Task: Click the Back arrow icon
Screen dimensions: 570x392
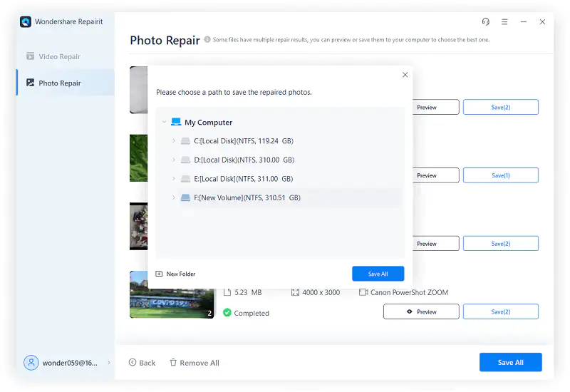Action: coord(133,363)
